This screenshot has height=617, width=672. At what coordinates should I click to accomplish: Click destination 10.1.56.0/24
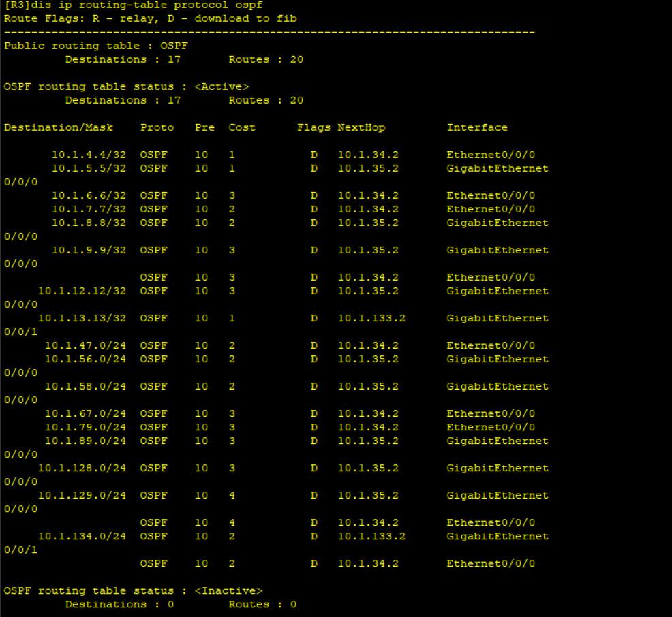86,360
